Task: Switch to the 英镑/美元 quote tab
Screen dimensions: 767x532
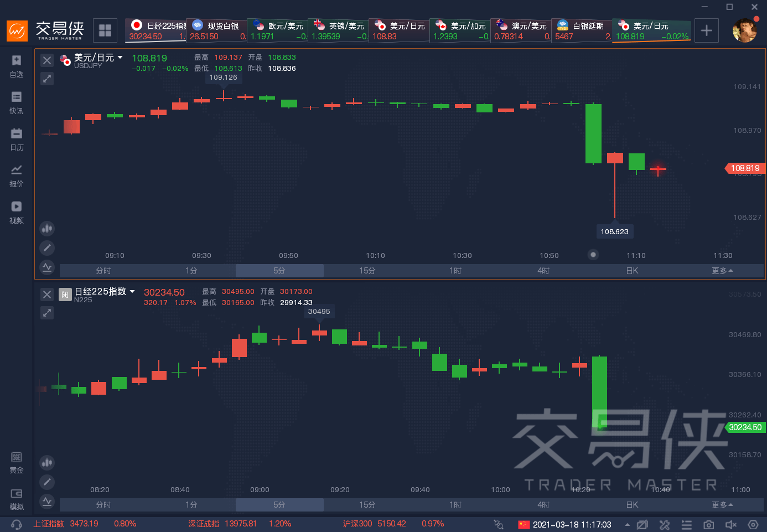Action: coord(338,30)
